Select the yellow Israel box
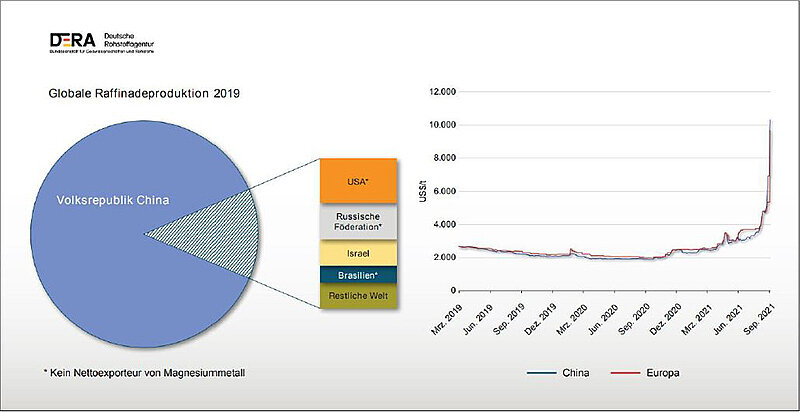The image size is (800, 412). pos(357,253)
